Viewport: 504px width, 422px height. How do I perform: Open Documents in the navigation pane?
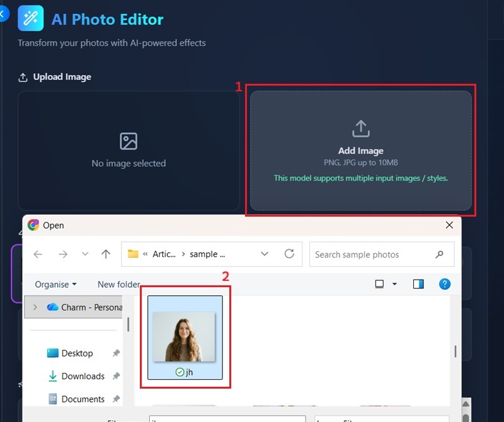(83, 399)
